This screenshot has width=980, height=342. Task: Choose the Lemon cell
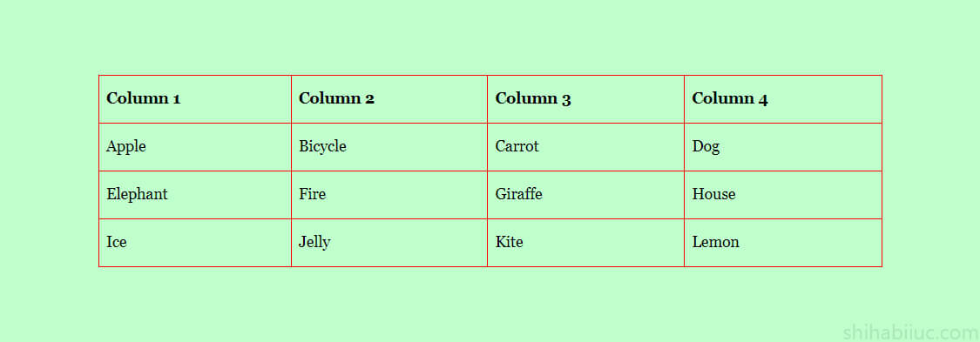pos(783,243)
